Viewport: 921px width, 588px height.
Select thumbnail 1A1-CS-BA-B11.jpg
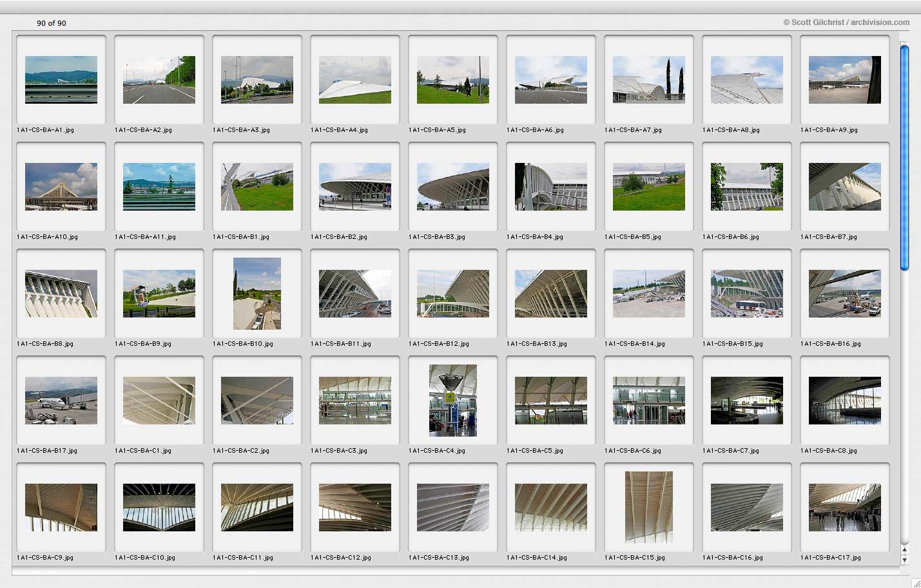click(355, 294)
